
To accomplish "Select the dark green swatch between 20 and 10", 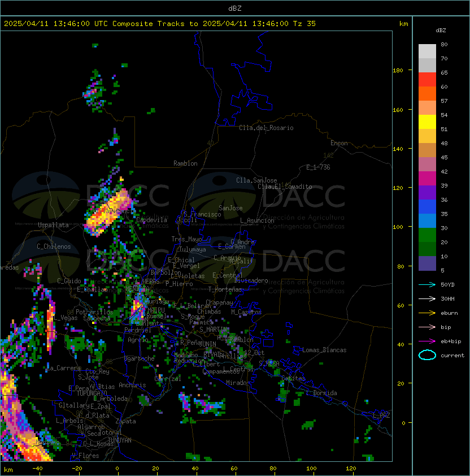I will [x=427, y=249].
